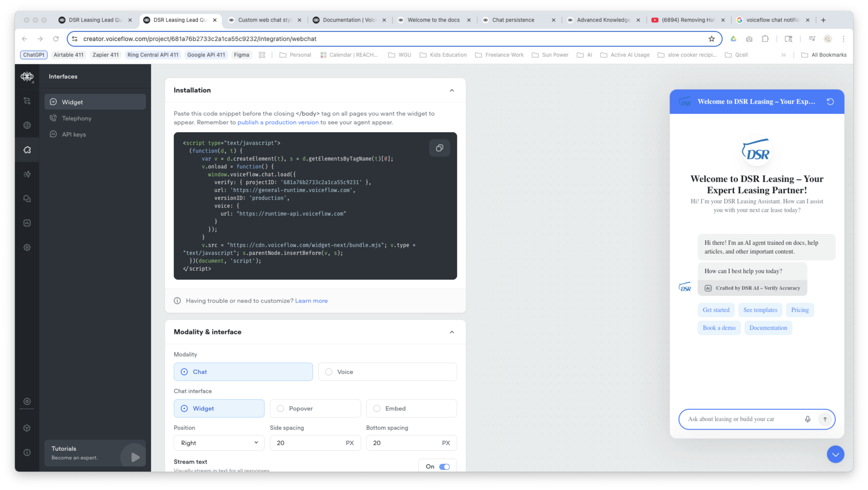Click Side spacing input field

coord(315,442)
